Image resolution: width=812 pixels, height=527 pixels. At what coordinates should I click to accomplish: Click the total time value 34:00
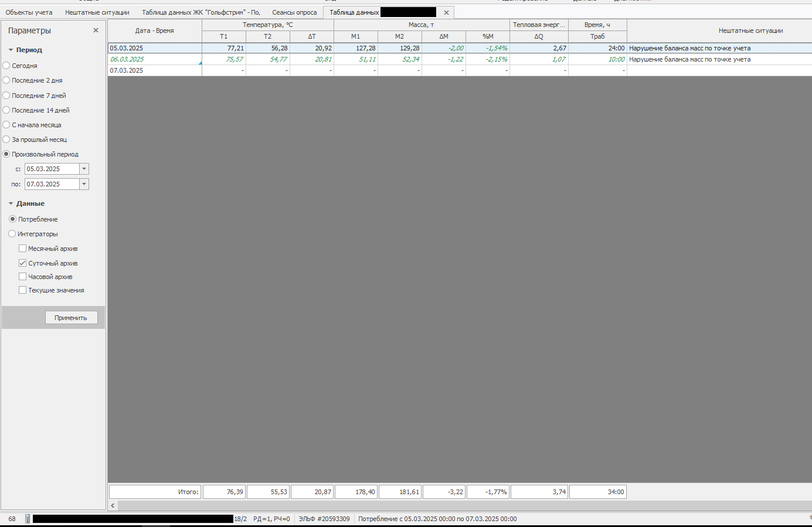click(x=598, y=492)
